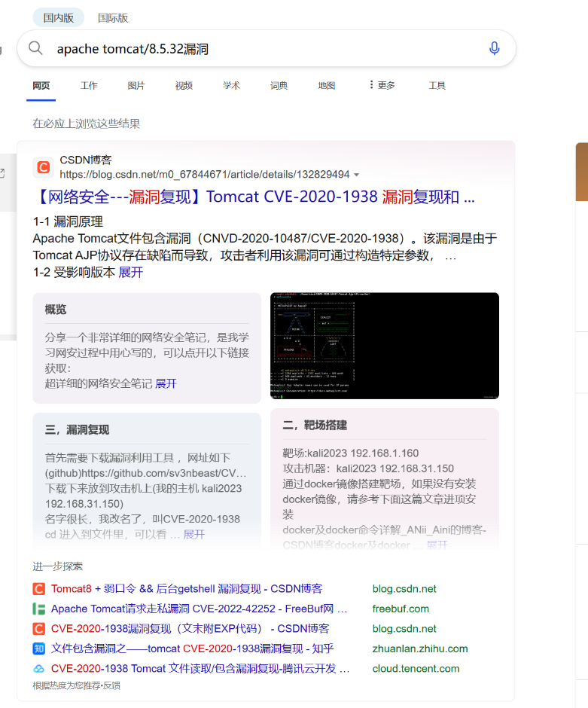Viewport: 588px width, 708px height.
Task: Select the 地图 tab
Action: pos(326,85)
